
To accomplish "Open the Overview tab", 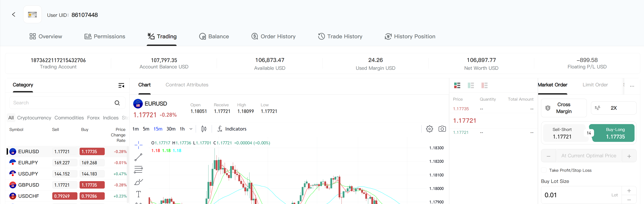I will [x=46, y=36].
